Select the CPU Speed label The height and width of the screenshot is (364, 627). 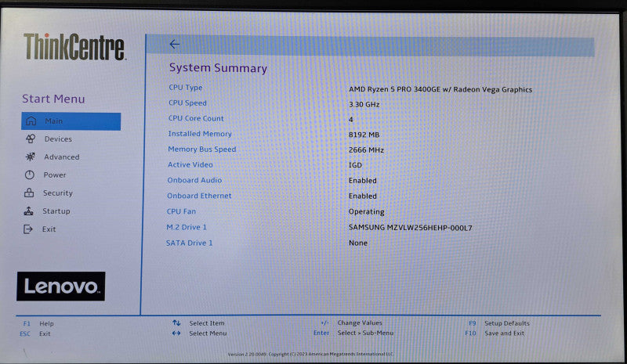(x=187, y=103)
